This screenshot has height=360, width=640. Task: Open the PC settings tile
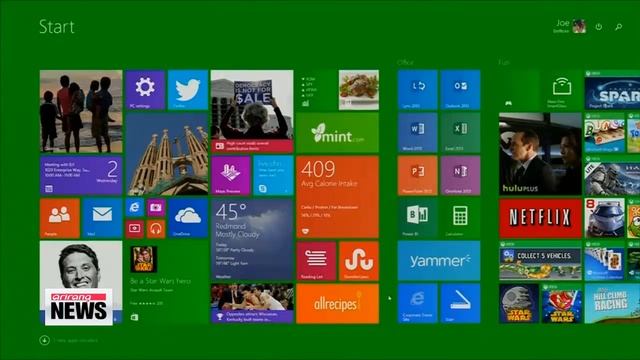pyautogui.click(x=145, y=90)
